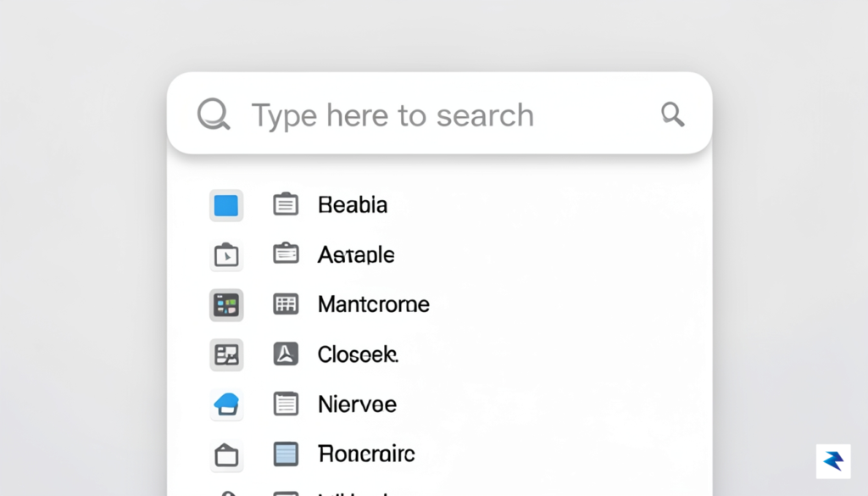Click the magnifier icon left of search field
Image resolution: width=868 pixels, height=496 pixels.
coord(214,114)
